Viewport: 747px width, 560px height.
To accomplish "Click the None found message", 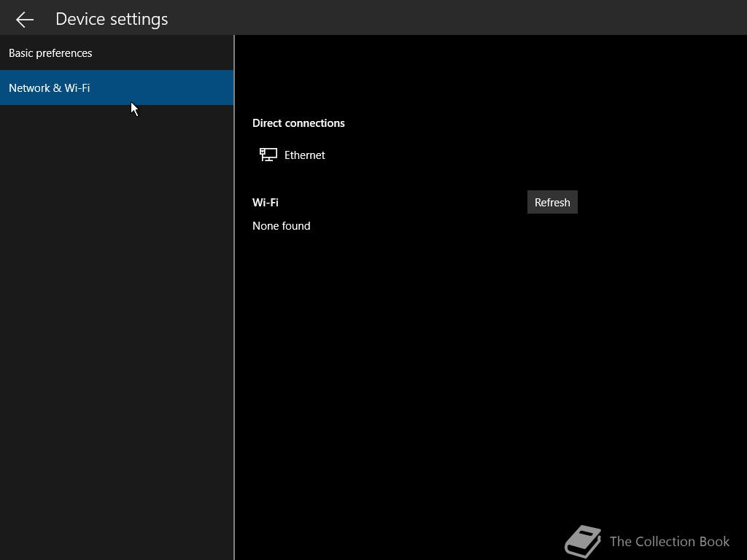I will (x=281, y=226).
